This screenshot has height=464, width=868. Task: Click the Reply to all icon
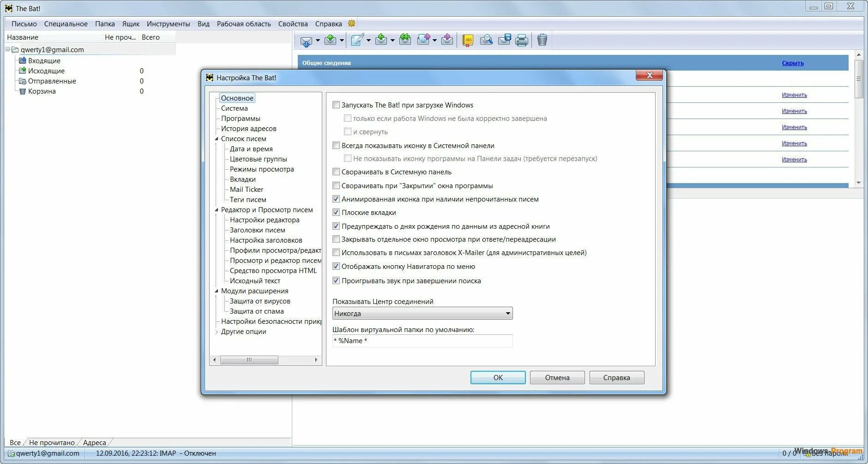pyautogui.click(x=405, y=40)
